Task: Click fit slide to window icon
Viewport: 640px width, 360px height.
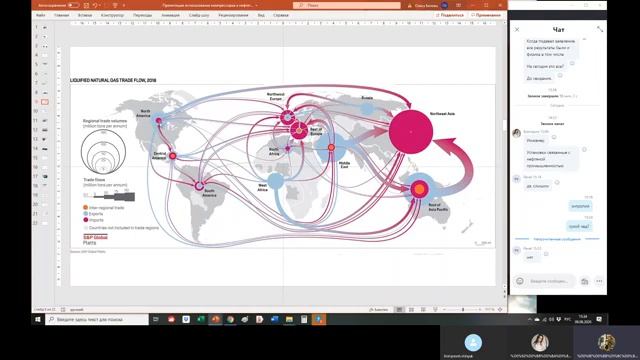Action: tap(500, 310)
